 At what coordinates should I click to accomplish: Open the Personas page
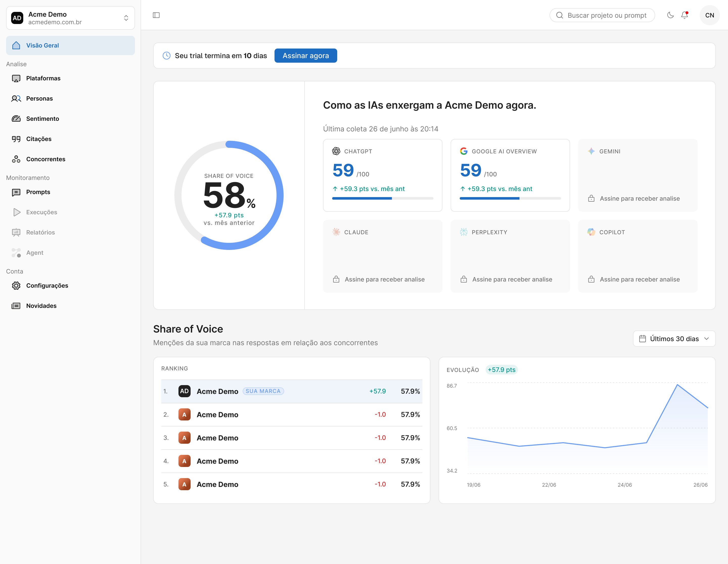coord(70,99)
